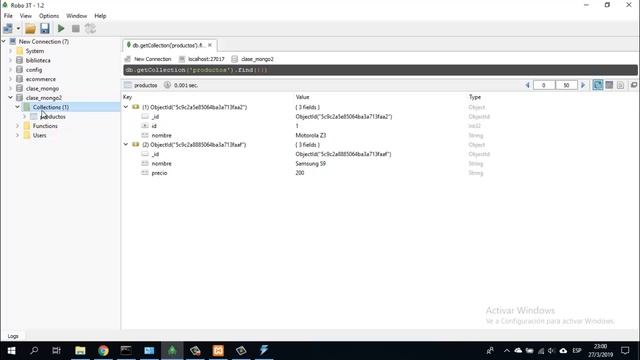Collapse the Collections (1) folder

[x=18, y=107]
